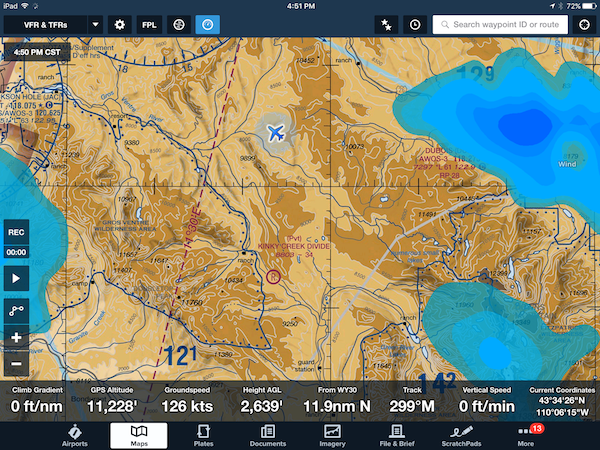Open the Airports tab
Image resolution: width=600 pixels, height=450 pixels.
(75, 436)
